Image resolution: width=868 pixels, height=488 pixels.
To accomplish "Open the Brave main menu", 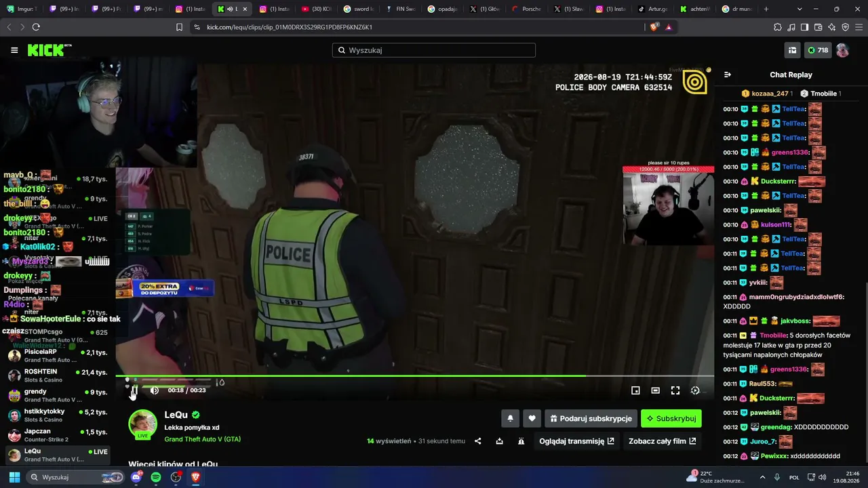I will point(859,27).
